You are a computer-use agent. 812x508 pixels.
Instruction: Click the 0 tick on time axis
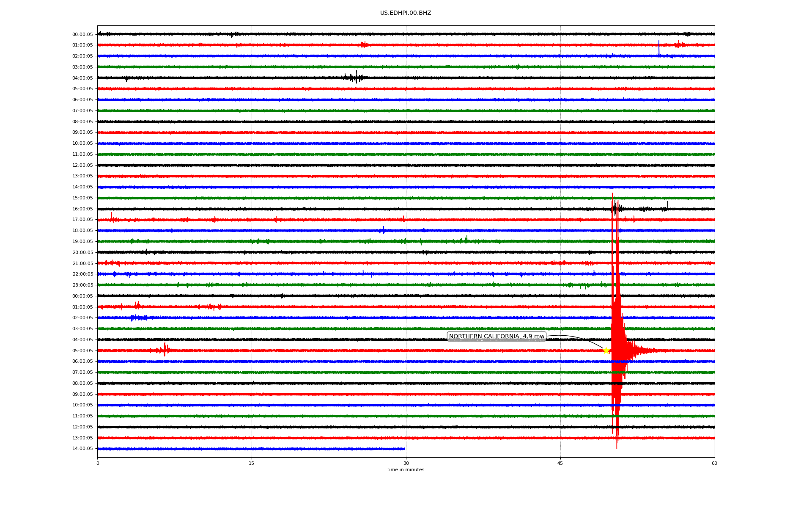98,463
